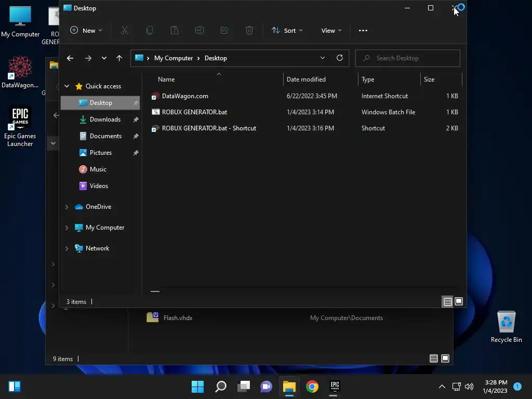Click the 3 items status bar text
The width and height of the screenshot is (532, 399).
click(76, 302)
